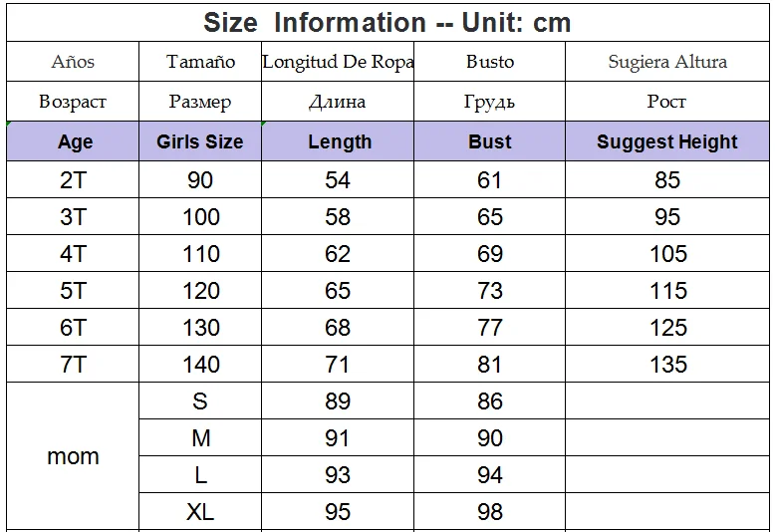Click the Size Information title cell
This screenshot has width=775, height=532.
[x=387, y=22]
